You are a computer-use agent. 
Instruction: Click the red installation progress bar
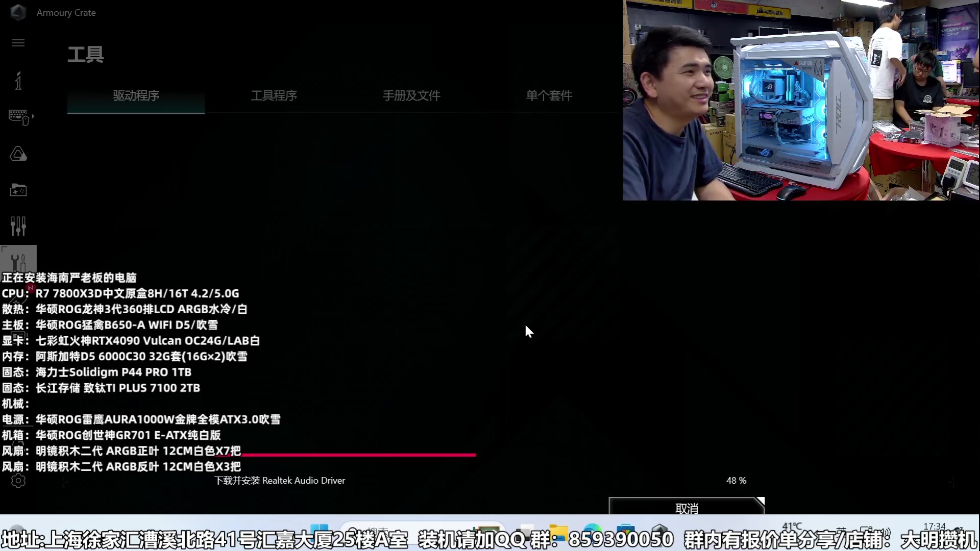coord(345,454)
